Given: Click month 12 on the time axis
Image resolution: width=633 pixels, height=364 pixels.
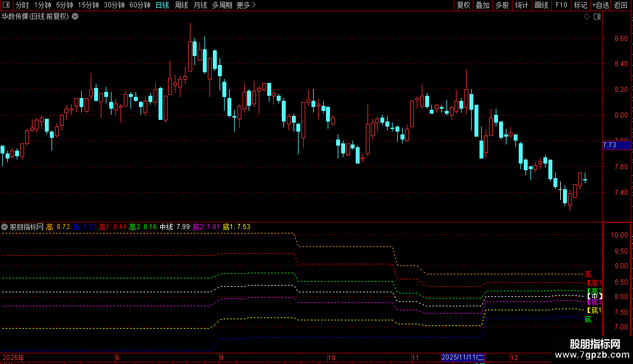Looking at the screenshot, I should [x=514, y=357].
